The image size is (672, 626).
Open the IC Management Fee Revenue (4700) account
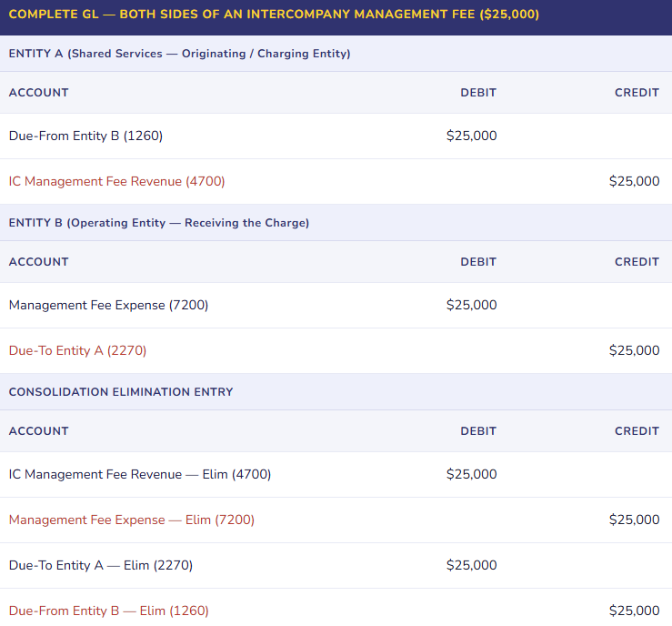tap(116, 181)
